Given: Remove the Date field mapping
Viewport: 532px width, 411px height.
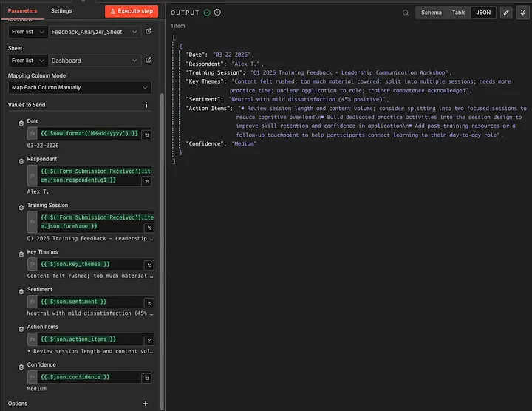Looking at the screenshot, I should pos(21,123).
